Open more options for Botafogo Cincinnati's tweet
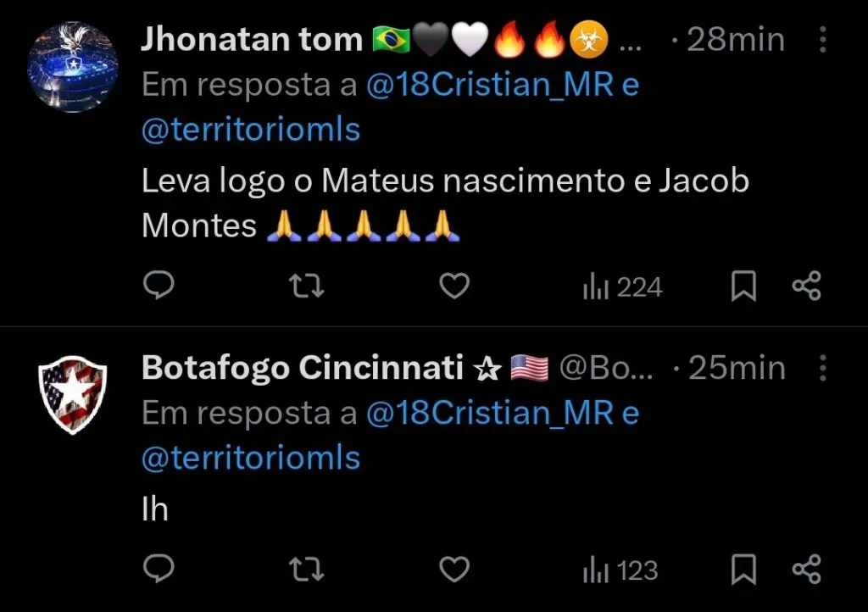The height and width of the screenshot is (612, 868). [x=821, y=368]
